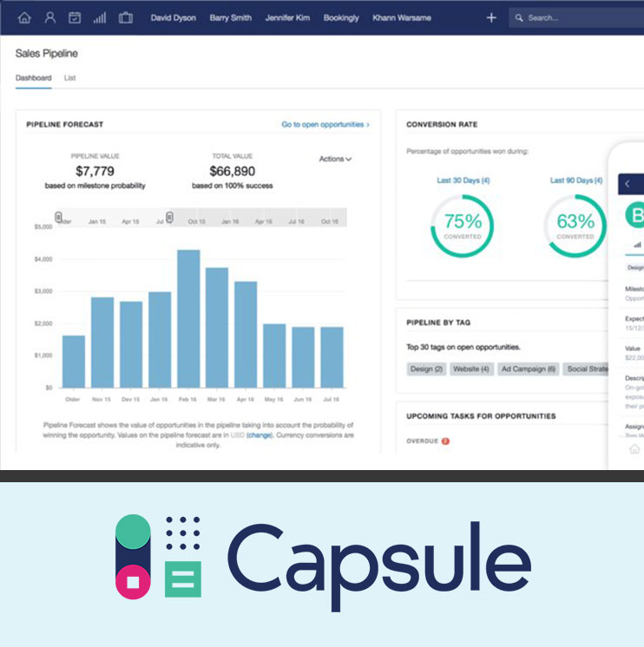This screenshot has width=644, height=647.
Task: Select the Dashboard tab
Action: coord(33,78)
